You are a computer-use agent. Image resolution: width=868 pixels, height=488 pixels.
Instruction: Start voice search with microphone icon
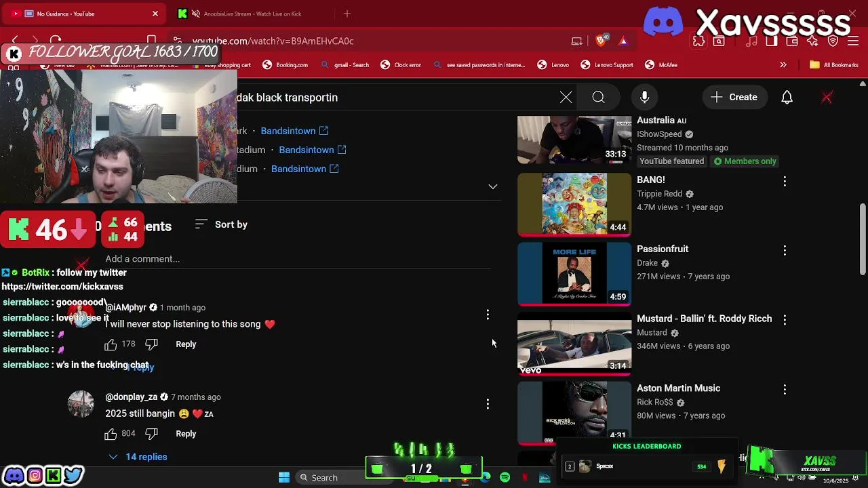click(644, 97)
